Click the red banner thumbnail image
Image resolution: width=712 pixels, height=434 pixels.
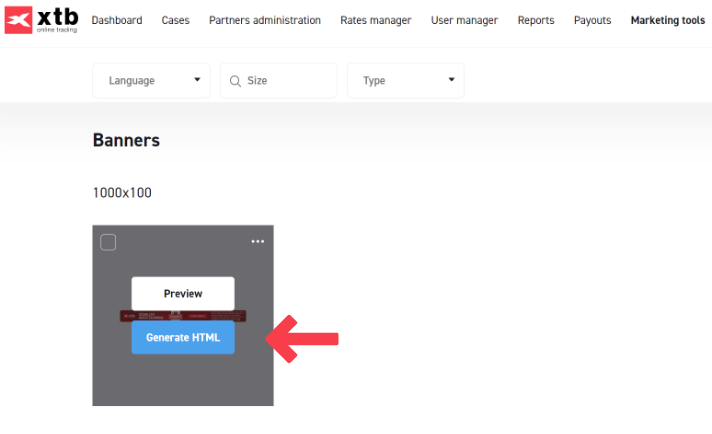(x=242, y=315)
